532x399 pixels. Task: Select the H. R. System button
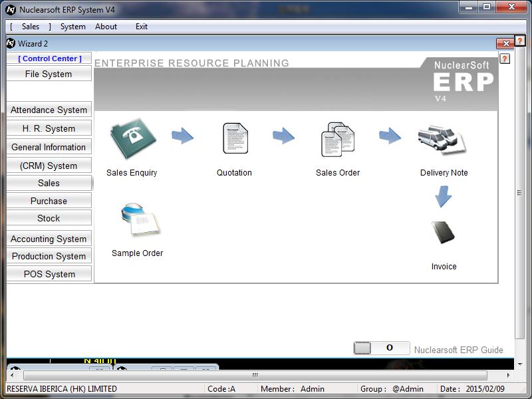[49, 128]
